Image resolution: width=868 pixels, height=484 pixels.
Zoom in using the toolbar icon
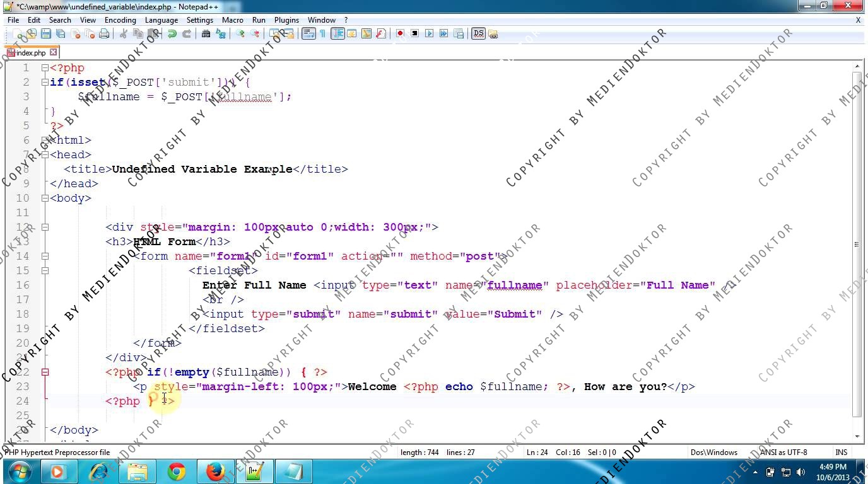click(x=240, y=33)
